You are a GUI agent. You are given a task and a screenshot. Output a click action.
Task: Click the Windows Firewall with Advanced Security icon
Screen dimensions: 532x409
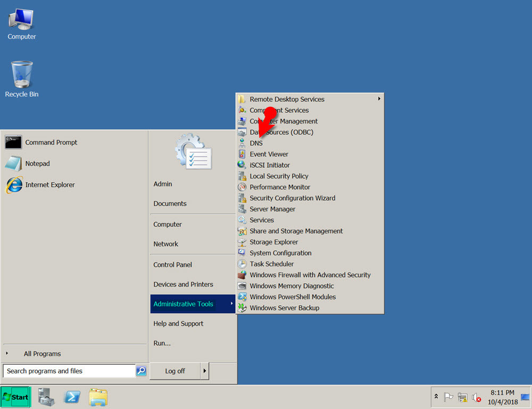tap(242, 275)
